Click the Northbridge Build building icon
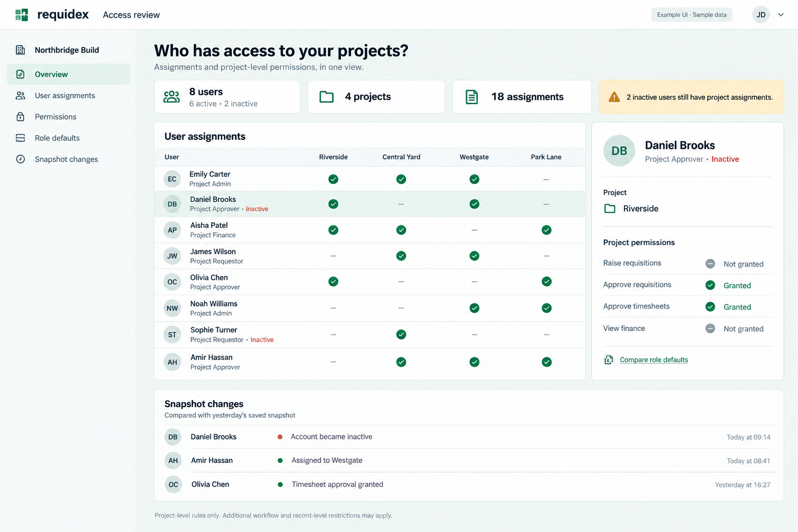The width and height of the screenshot is (798, 532). (x=20, y=50)
